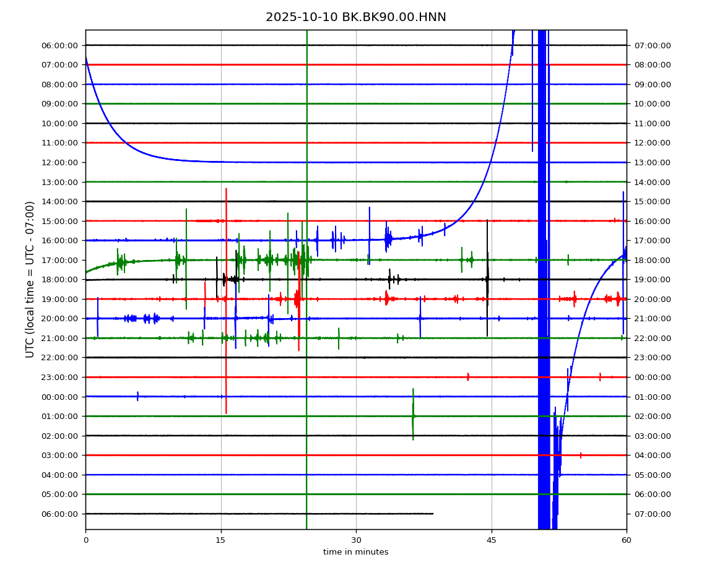The width and height of the screenshot is (712, 588).
Task: Click the small blue blip on the 00:00:00 UTC trace
Action: coord(137,396)
